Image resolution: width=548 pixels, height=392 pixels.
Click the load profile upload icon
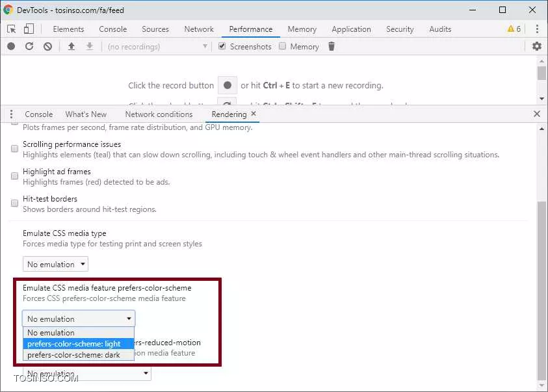click(72, 46)
